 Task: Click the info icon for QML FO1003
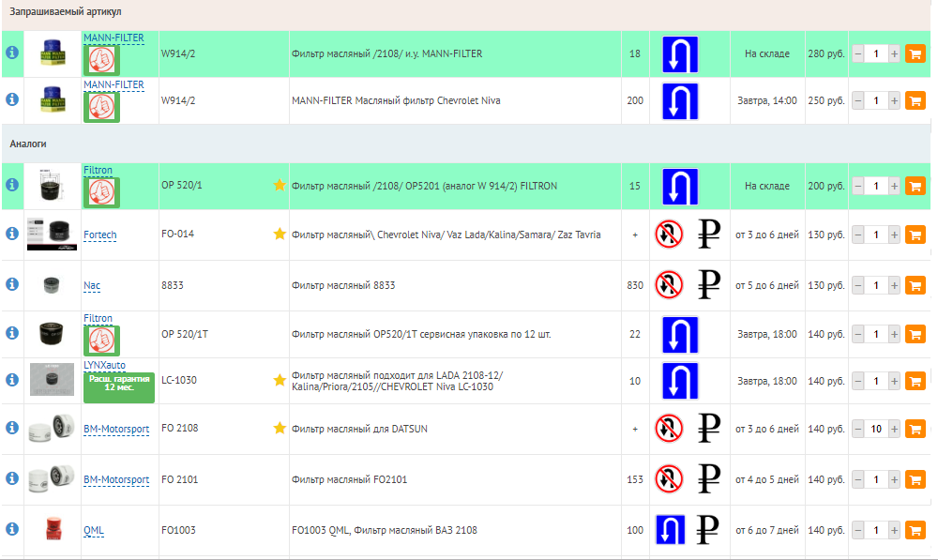click(12, 529)
